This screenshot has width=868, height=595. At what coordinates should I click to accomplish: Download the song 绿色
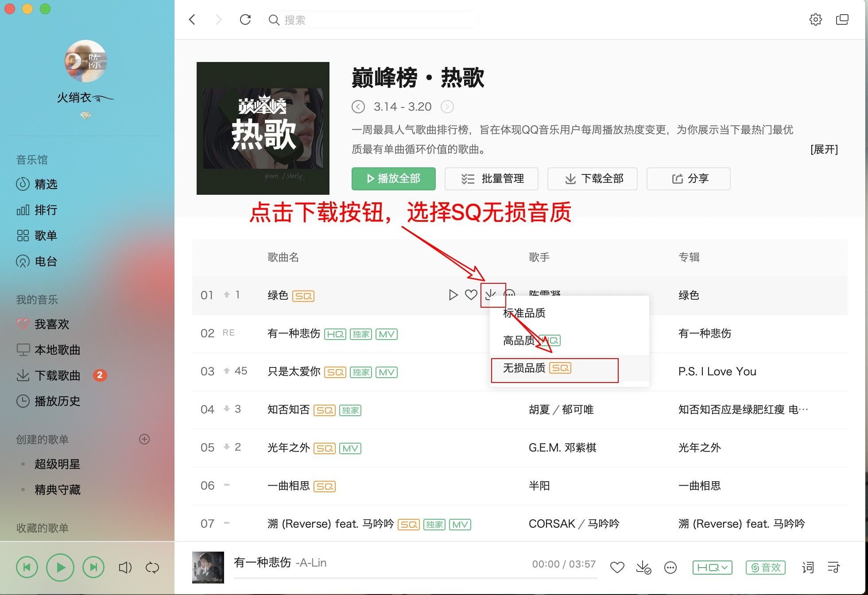(x=491, y=295)
